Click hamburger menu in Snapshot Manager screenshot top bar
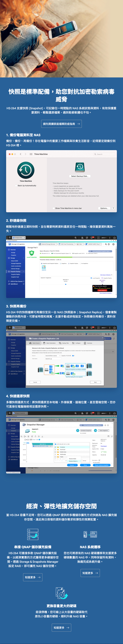123x644 pixels. click(x=10, y=413)
